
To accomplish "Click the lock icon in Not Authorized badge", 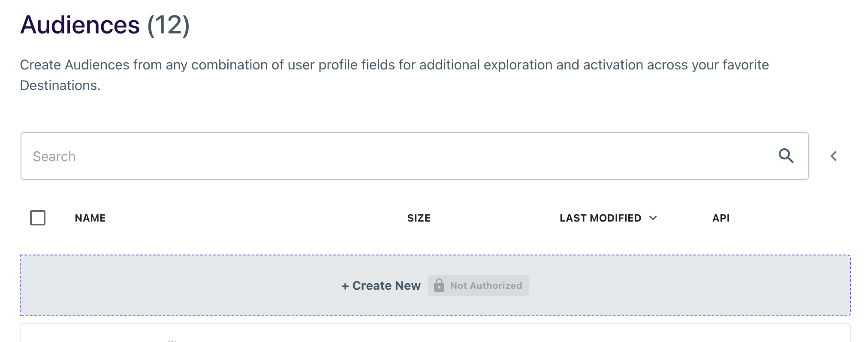I will [439, 285].
